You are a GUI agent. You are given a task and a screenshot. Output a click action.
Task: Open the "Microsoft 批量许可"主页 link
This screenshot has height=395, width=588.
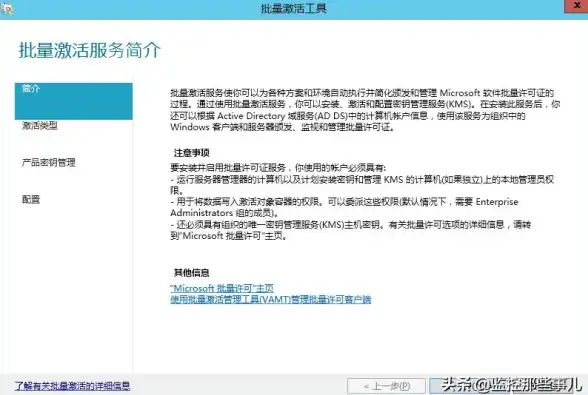222,288
